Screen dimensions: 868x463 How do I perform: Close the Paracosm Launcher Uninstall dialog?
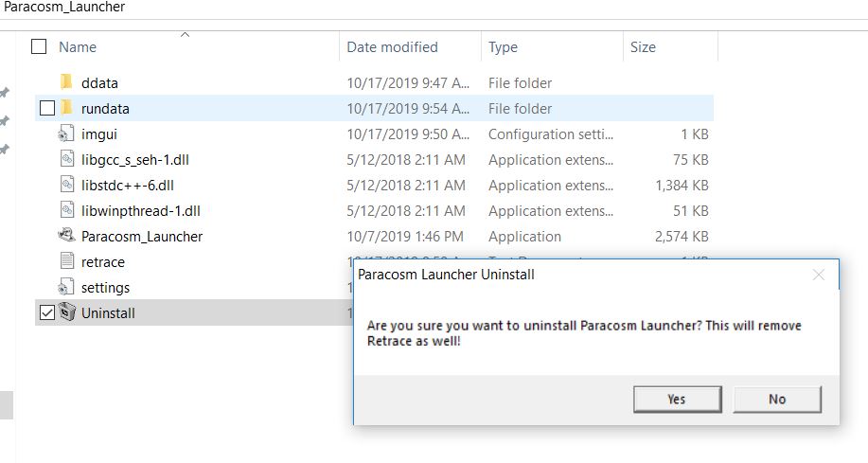(819, 275)
